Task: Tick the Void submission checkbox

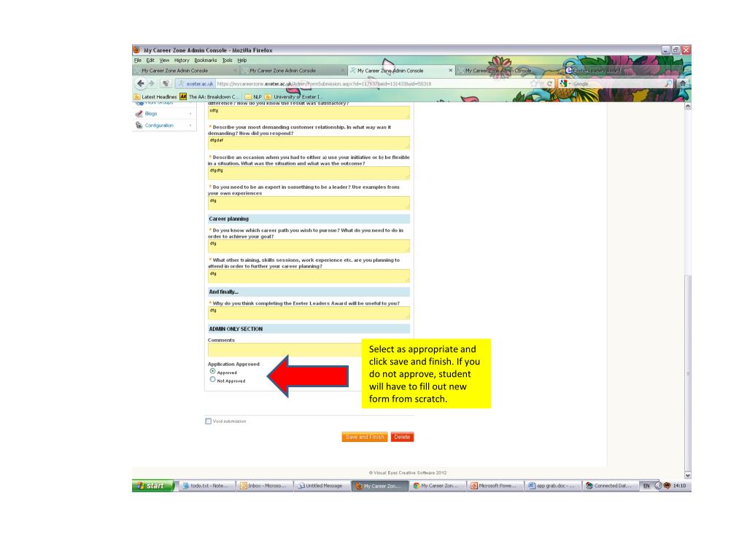Action: click(x=208, y=421)
